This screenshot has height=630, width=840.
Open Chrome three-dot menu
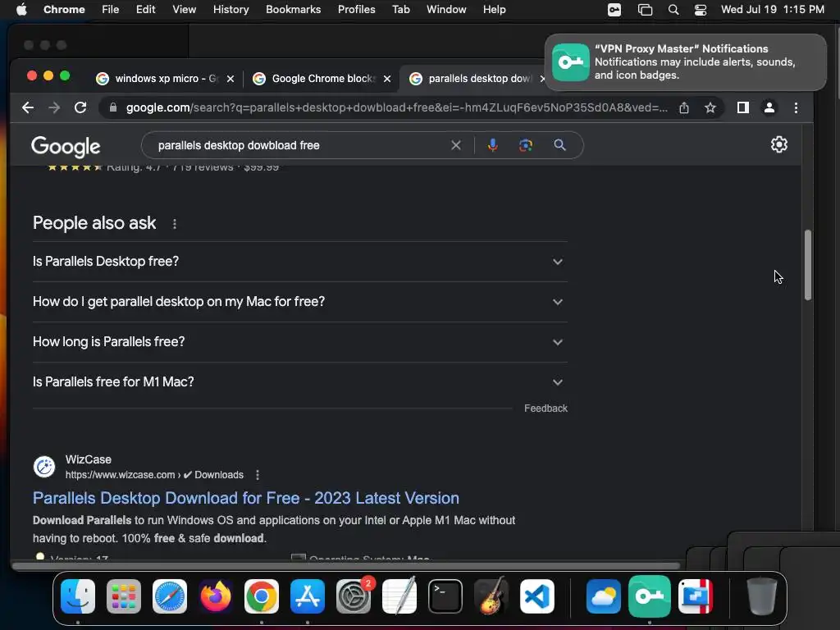click(x=796, y=107)
